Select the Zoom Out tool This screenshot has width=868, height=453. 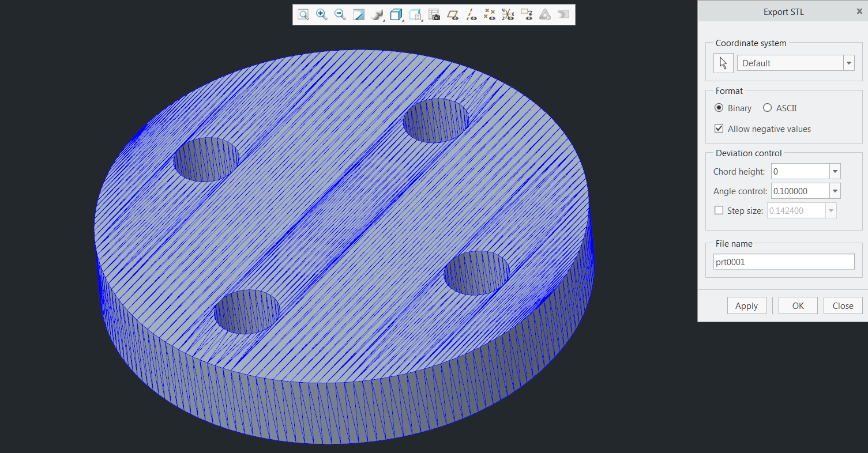[340, 14]
